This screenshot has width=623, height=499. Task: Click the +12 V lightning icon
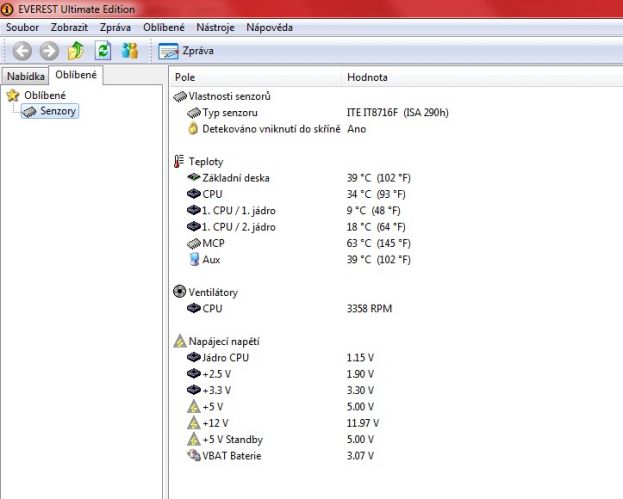click(193, 423)
